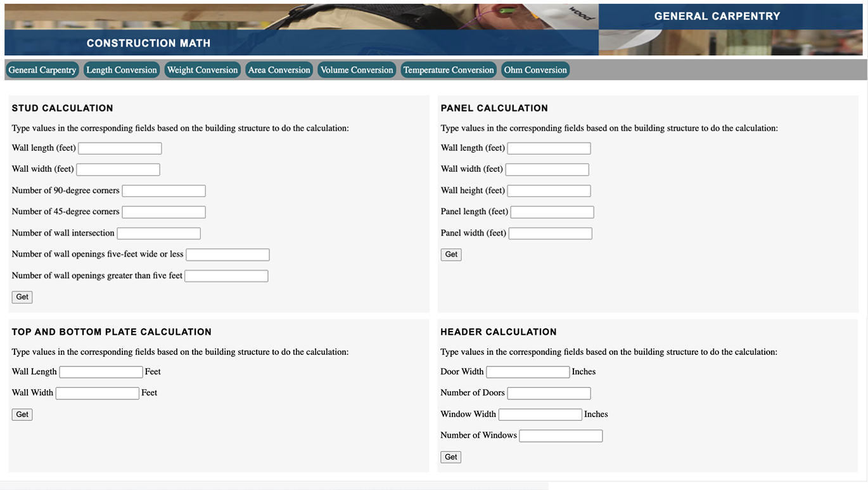Open the Weight Conversion tab
The height and width of the screenshot is (490, 868).
pyautogui.click(x=202, y=70)
